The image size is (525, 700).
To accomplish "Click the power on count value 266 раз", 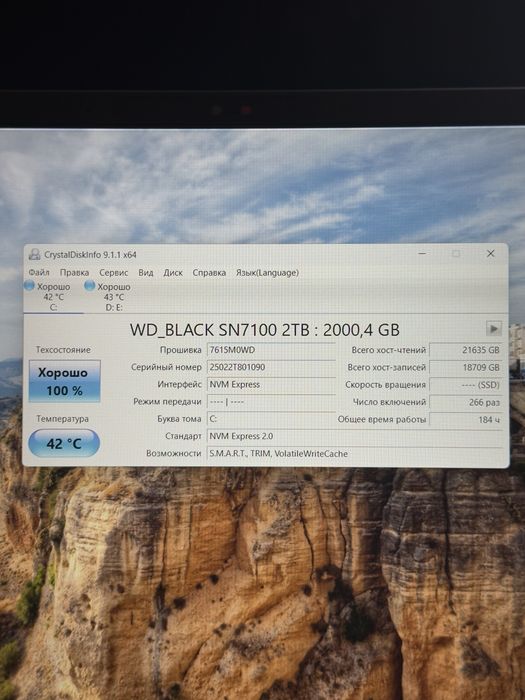I will tap(466, 402).
